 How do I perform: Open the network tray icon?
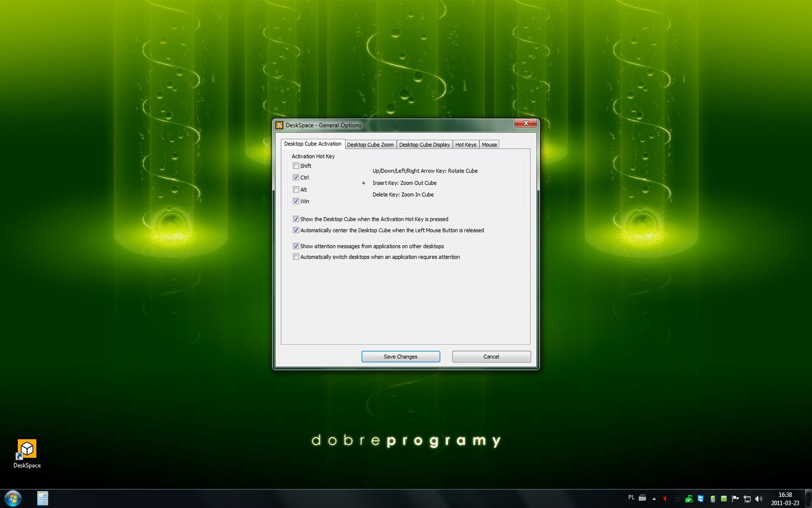[747, 499]
